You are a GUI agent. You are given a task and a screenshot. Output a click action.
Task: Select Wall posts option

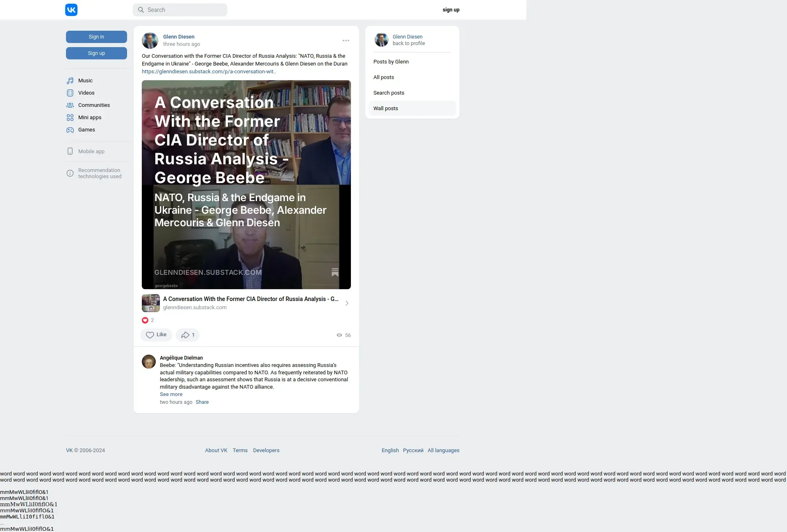pos(412,109)
